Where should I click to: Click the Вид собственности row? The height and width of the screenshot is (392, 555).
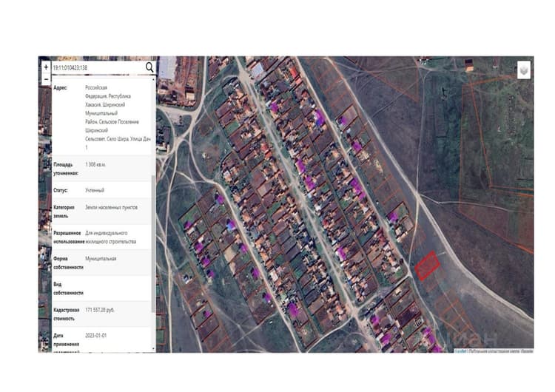click(x=101, y=288)
